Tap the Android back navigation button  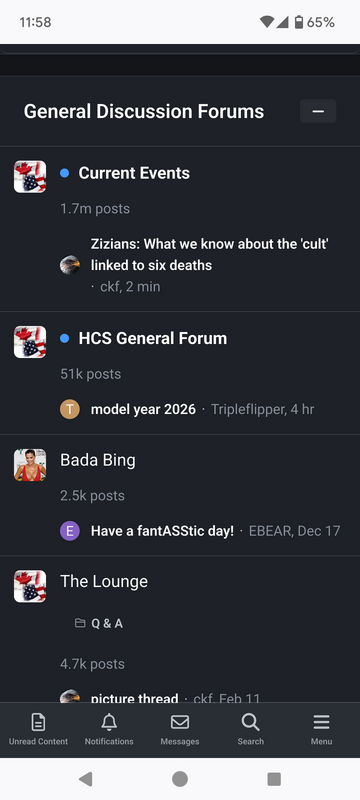click(x=86, y=779)
